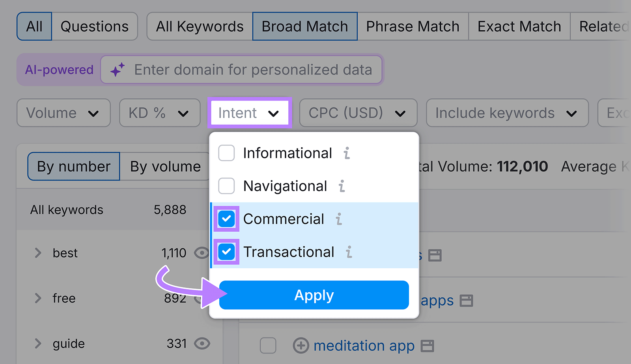Enable the Navigational intent checkbox

pyautogui.click(x=226, y=186)
